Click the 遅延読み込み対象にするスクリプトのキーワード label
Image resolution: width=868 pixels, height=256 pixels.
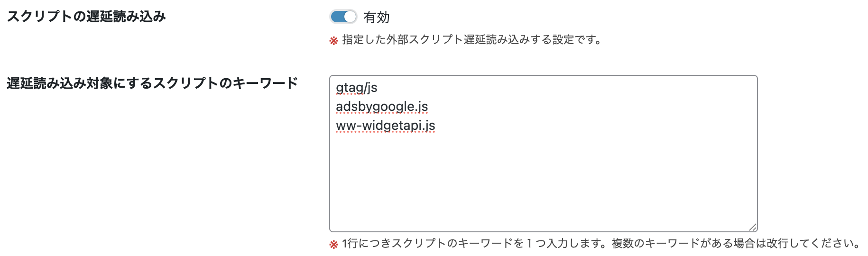click(x=152, y=83)
